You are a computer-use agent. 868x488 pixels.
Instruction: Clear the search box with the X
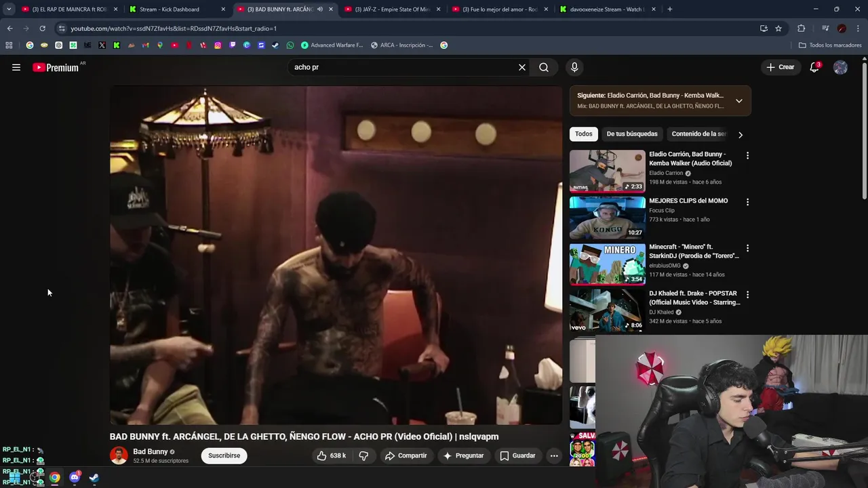click(x=522, y=67)
